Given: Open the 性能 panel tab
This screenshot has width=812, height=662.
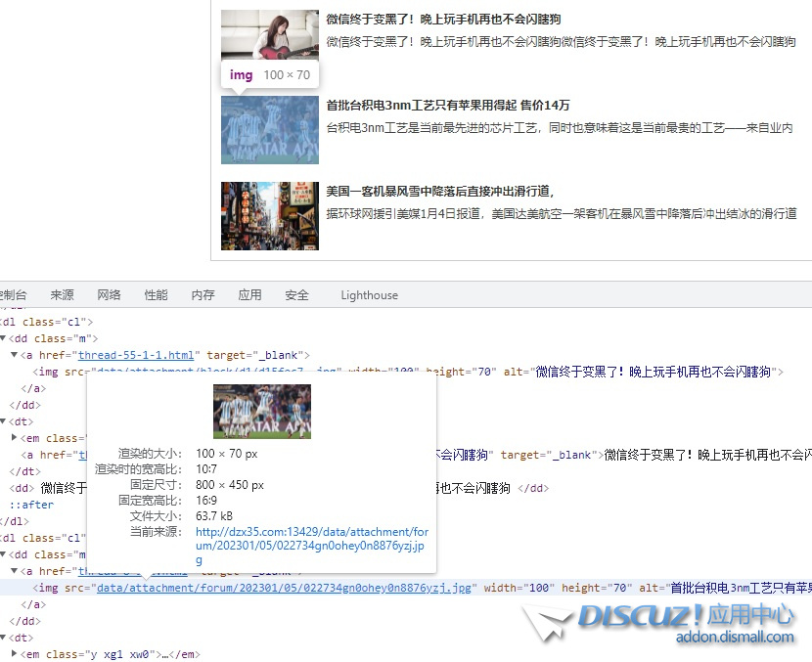Looking at the screenshot, I should (156, 295).
